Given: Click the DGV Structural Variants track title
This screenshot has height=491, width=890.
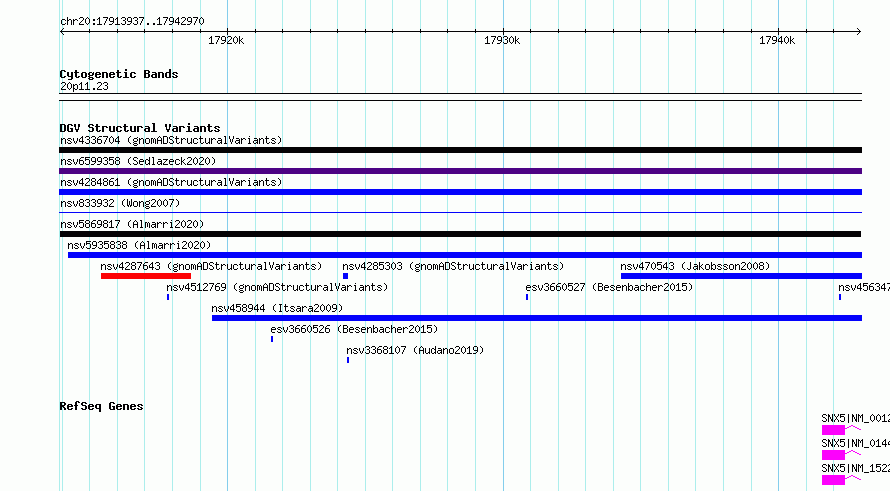Looking at the screenshot, I should (x=140, y=128).
